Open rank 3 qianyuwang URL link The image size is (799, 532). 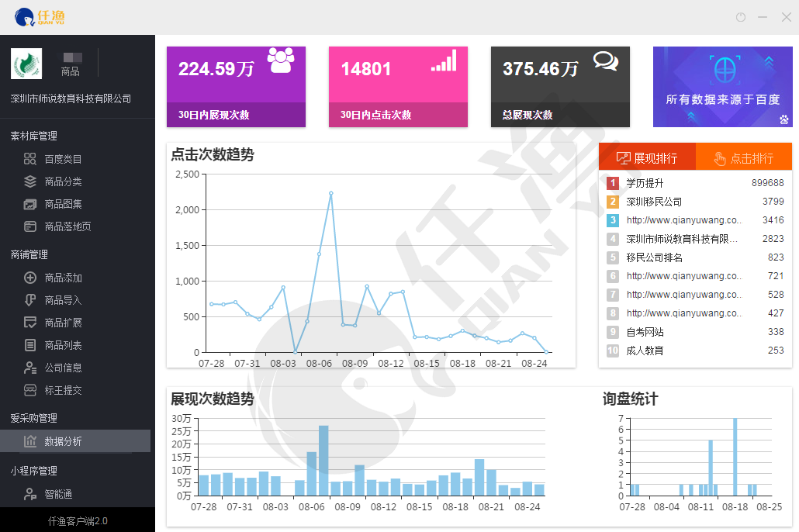click(684, 220)
